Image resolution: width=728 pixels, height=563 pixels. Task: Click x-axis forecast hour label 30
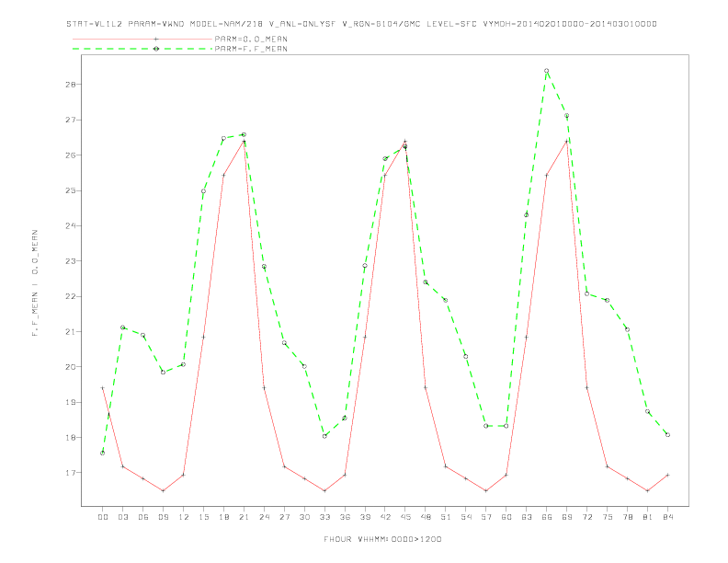click(x=304, y=517)
